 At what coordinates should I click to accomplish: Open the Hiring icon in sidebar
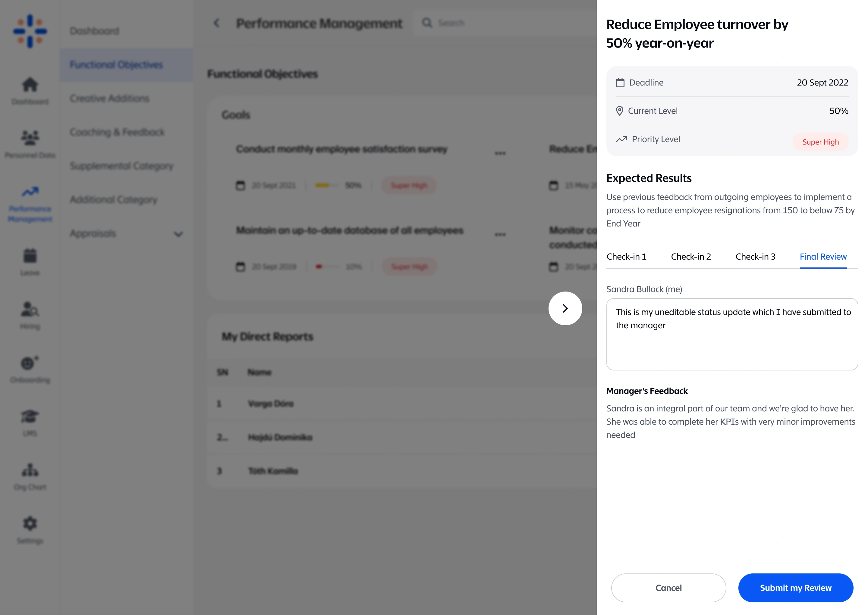pyautogui.click(x=30, y=309)
